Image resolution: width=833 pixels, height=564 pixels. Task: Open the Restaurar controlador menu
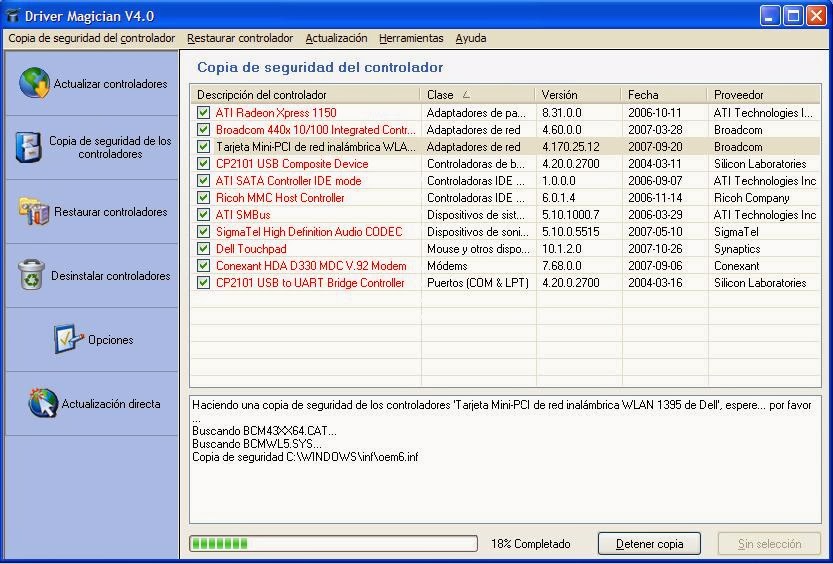[x=240, y=38]
